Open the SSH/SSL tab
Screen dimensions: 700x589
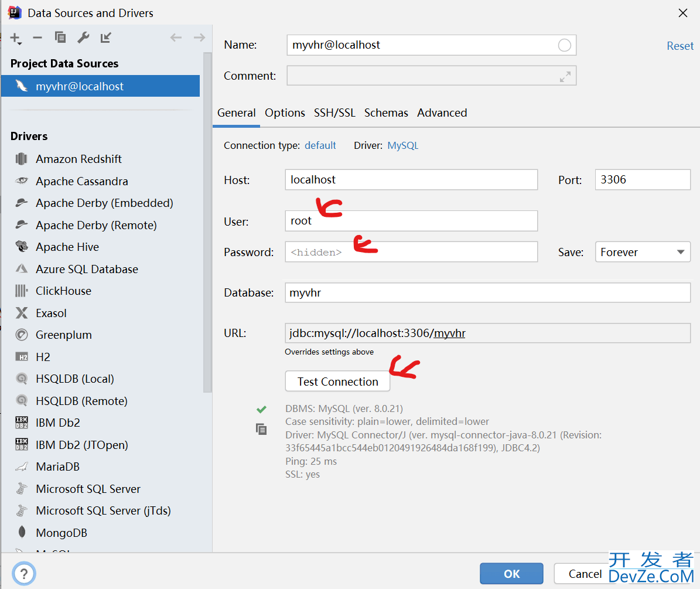334,113
